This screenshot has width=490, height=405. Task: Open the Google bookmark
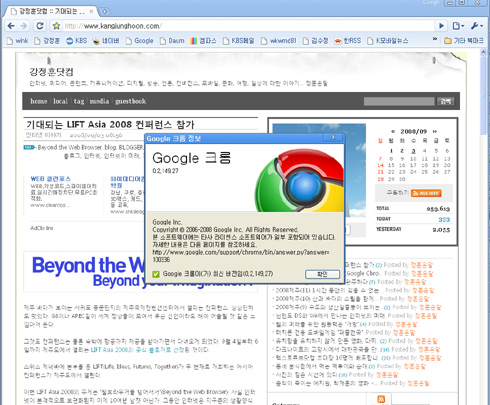139,41
